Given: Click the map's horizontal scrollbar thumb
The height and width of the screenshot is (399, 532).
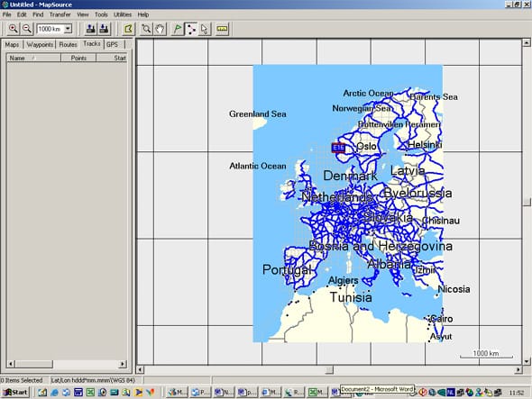Looking at the screenshot, I should 329,369.
